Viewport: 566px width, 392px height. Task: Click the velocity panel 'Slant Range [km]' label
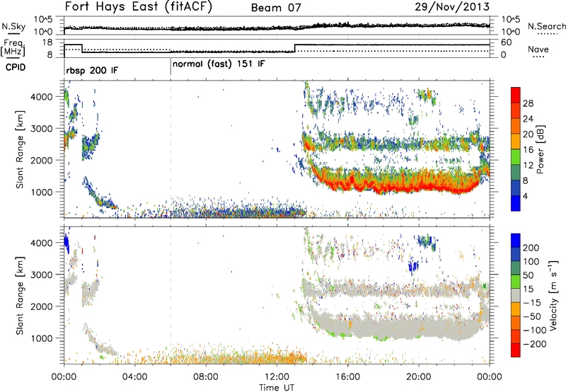click(20, 295)
